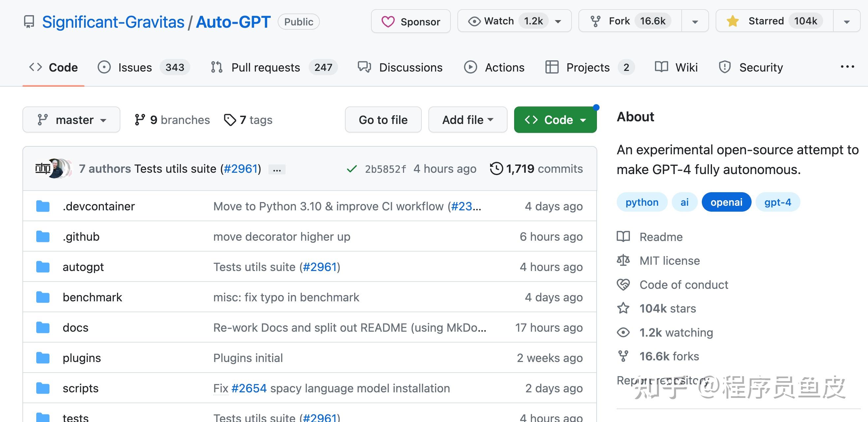Open the .devcontainer folder icon

43,206
